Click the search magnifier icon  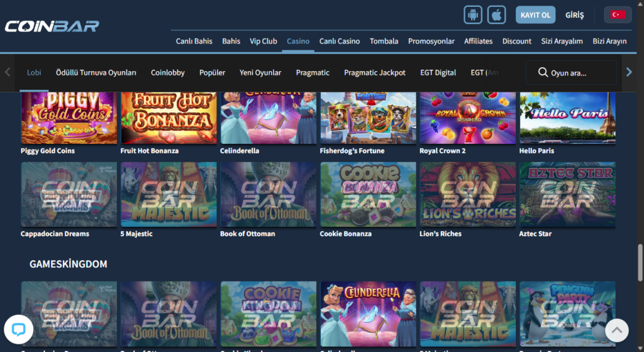click(543, 73)
